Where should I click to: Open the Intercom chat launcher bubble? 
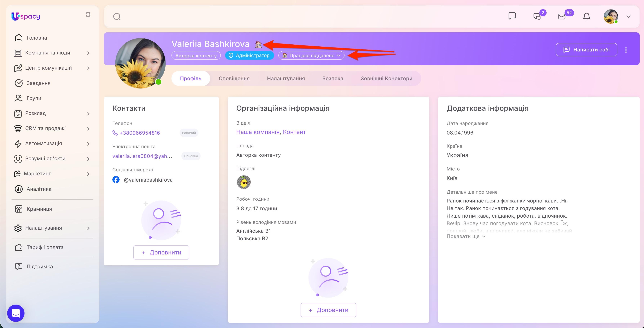(16, 313)
